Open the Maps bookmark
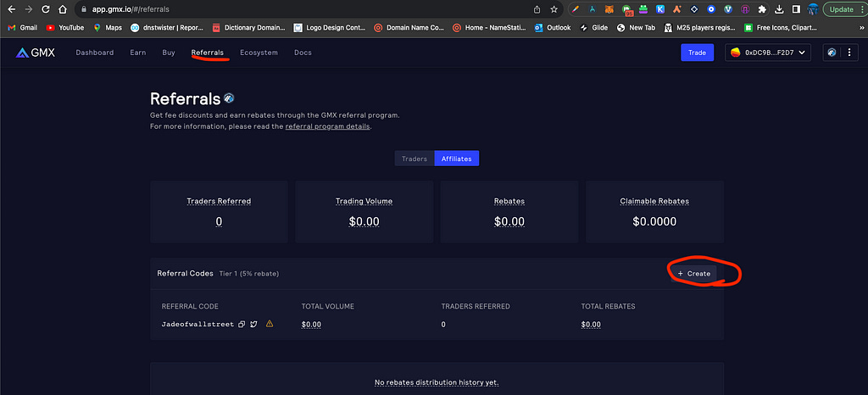This screenshot has height=395, width=868. [108, 27]
